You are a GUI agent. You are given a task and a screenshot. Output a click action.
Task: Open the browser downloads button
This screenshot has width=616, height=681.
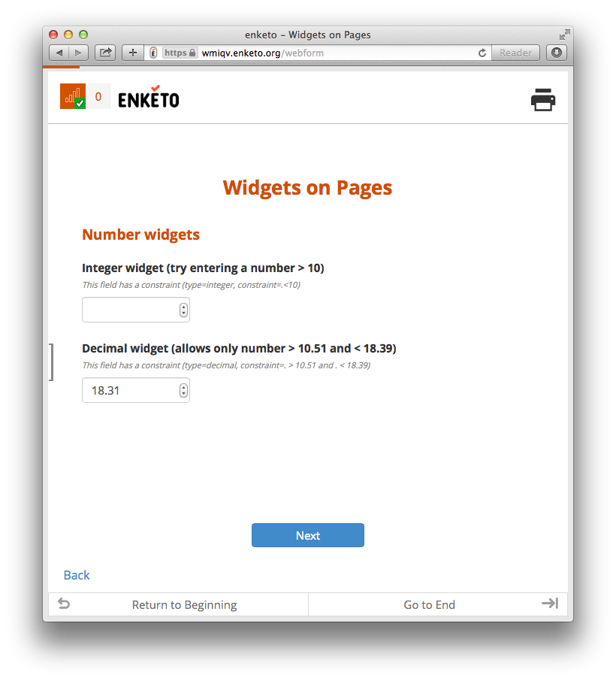[557, 53]
